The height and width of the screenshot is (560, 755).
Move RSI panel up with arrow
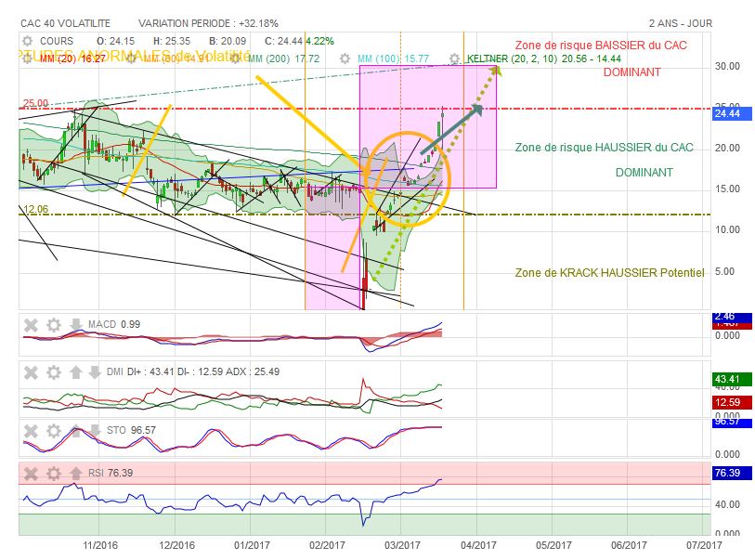(x=75, y=473)
